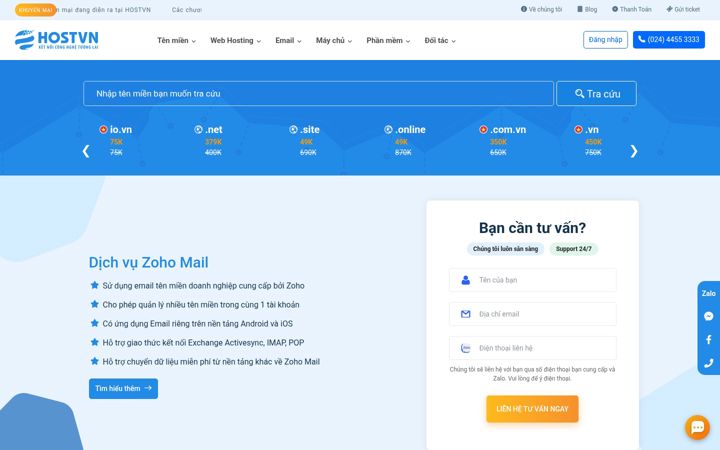Click the Support 24/7 badge
Viewport: 720px width, 450px height.
click(574, 249)
